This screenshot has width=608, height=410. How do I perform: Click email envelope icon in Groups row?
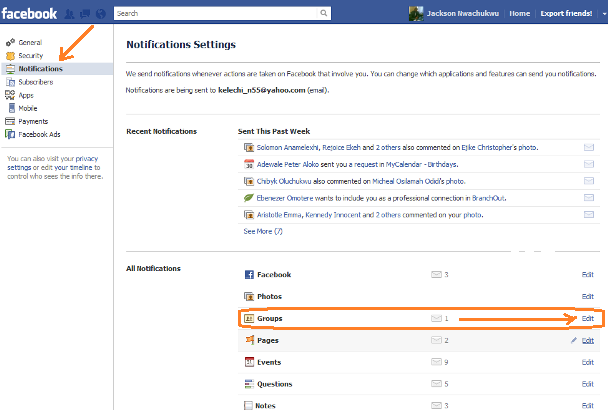pyautogui.click(x=436, y=318)
